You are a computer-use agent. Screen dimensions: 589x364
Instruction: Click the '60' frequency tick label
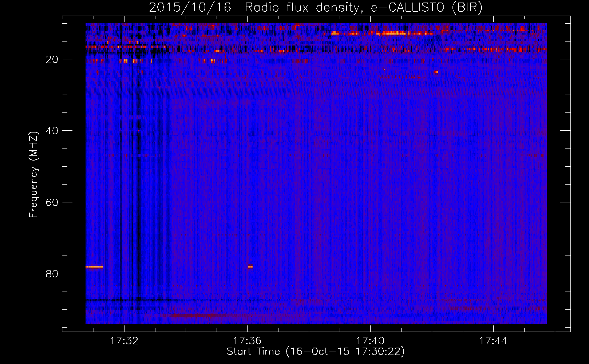52,202
